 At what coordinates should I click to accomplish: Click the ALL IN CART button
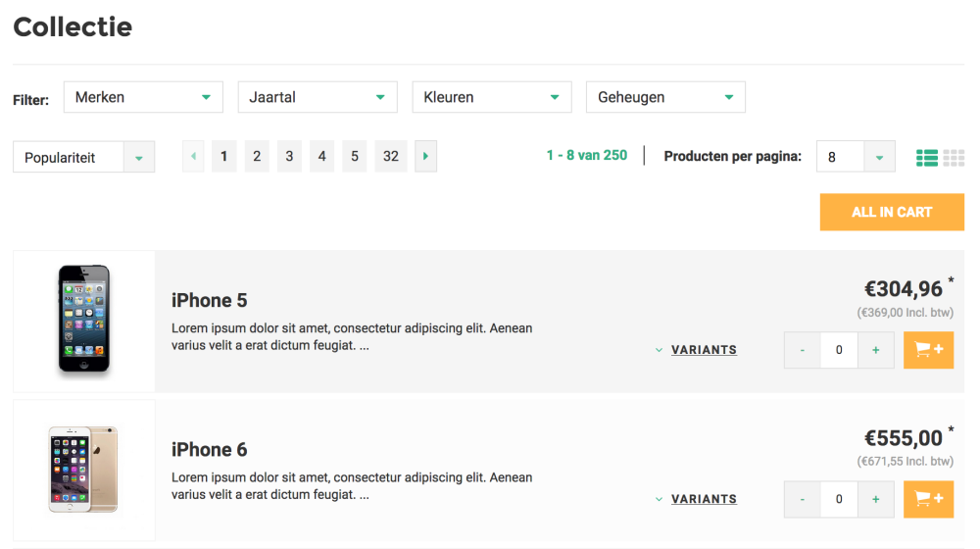(892, 212)
